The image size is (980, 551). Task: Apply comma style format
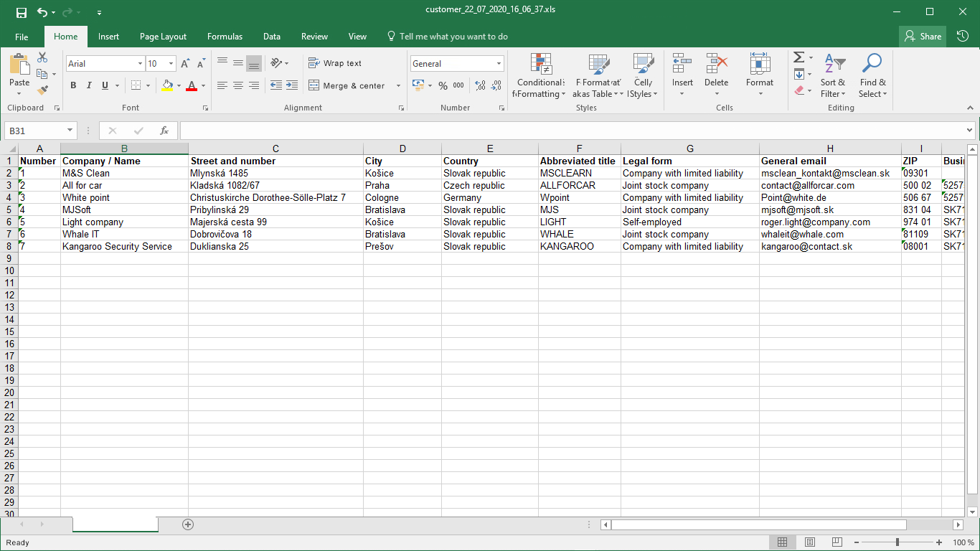pos(458,85)
